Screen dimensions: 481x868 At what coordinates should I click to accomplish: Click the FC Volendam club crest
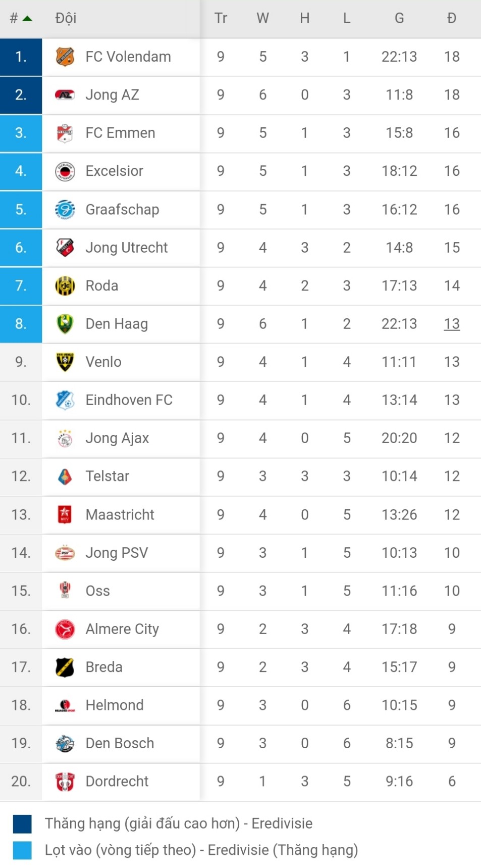(65, 57)
